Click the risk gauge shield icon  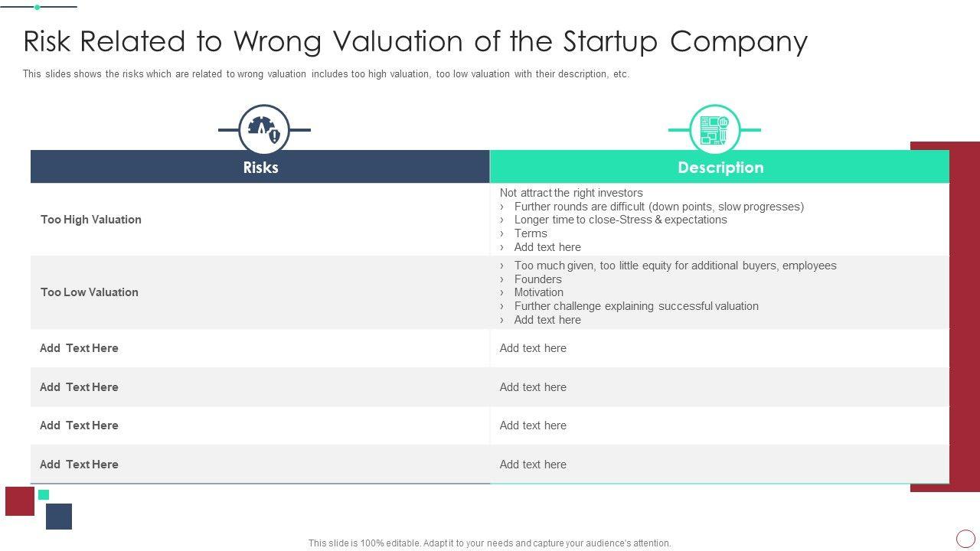264,129
